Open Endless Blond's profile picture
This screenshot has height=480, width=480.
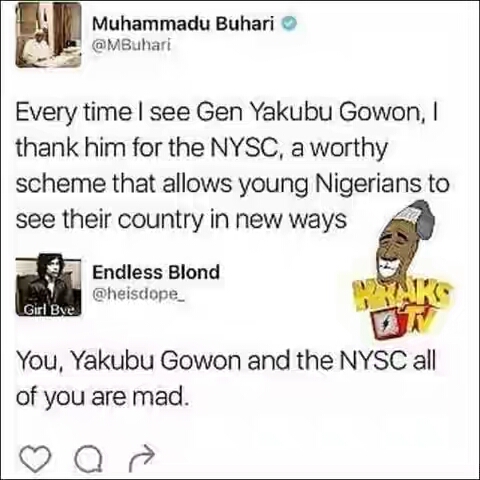coord(48,285)
